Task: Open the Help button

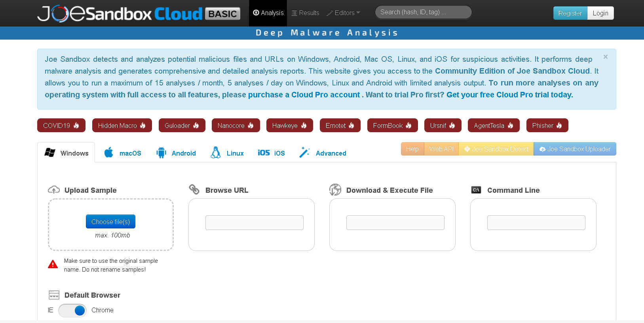Action: coord(412,149)
